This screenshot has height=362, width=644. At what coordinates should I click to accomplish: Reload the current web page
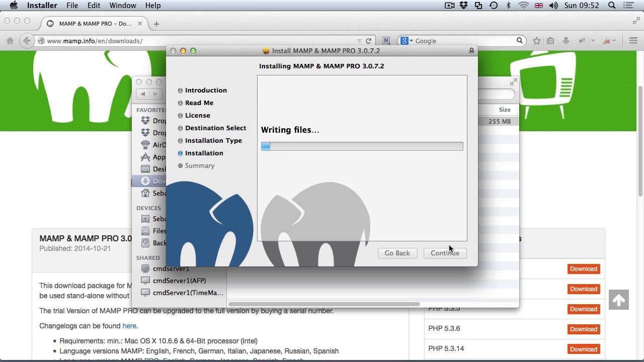click(368, 41)
